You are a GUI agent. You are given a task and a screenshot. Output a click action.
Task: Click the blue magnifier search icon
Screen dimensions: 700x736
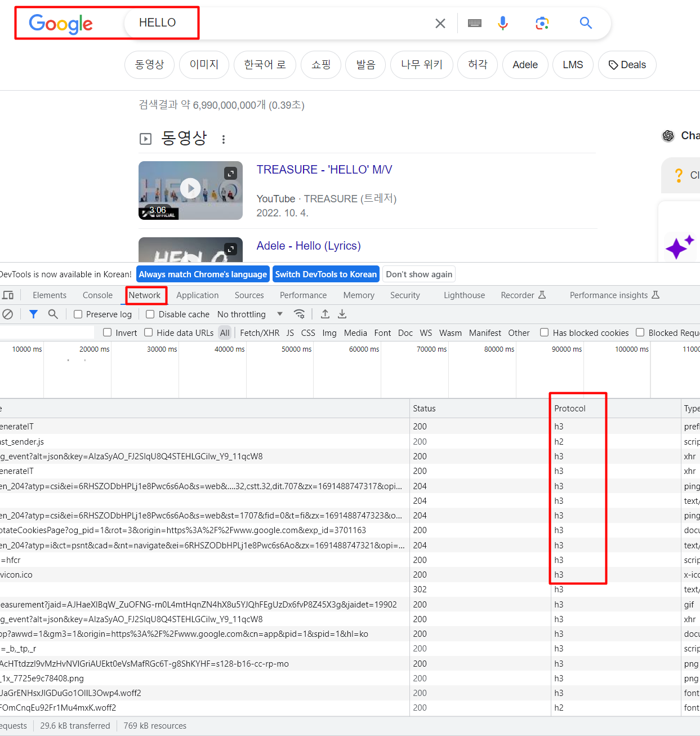click(x=586, y=23)
